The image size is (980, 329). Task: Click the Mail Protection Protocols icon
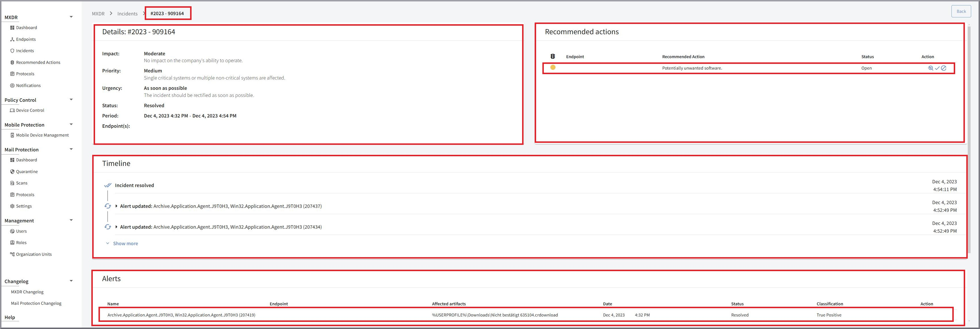pos(12,195)
